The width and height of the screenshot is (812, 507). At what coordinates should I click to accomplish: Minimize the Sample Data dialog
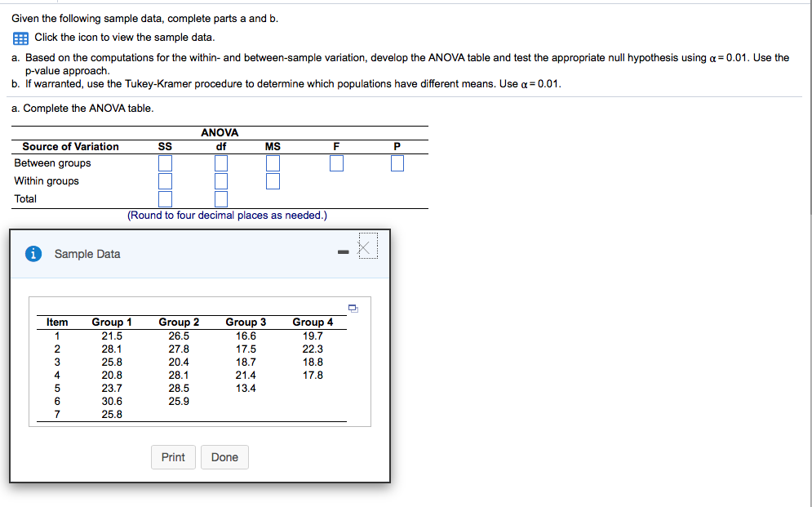pos(343,251)
